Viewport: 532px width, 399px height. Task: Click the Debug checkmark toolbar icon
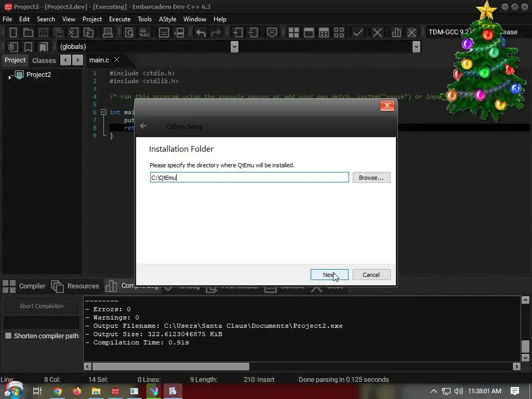[358, 33]
